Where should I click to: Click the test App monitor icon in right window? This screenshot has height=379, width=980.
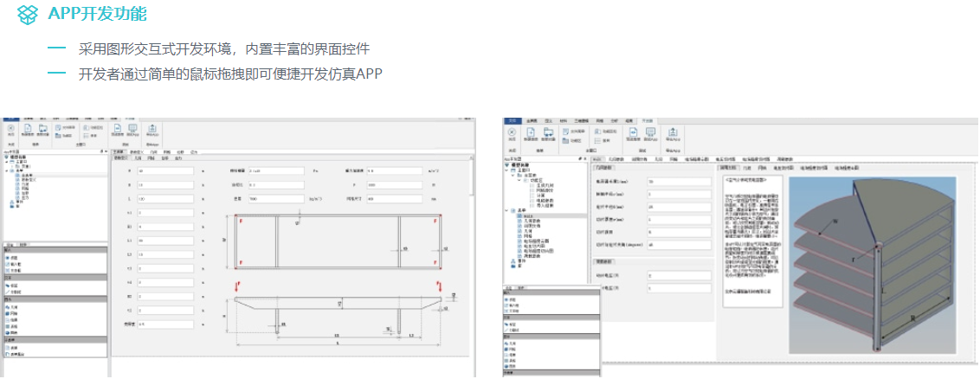pyautogui.click(x=650, y=132)
